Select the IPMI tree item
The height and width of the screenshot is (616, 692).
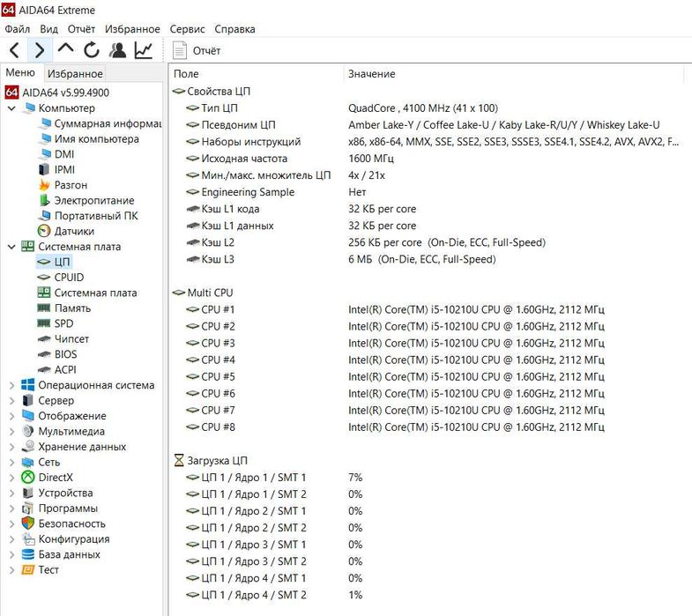56,170
